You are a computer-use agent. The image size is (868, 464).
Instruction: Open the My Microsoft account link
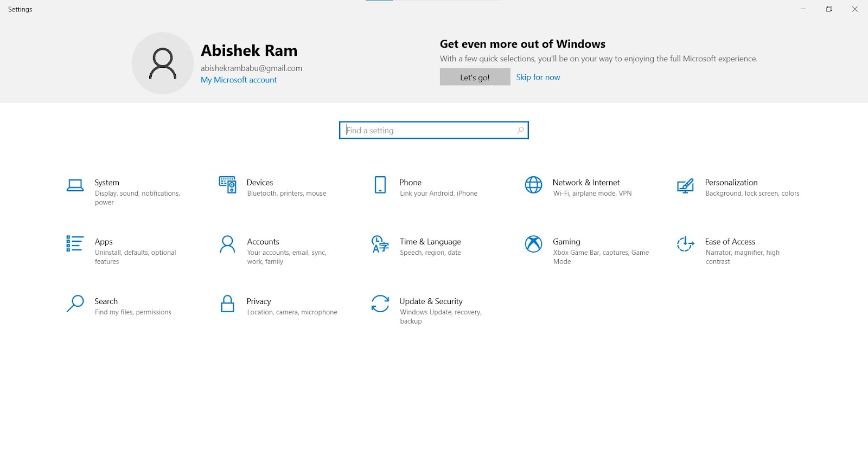coord(239,80)
